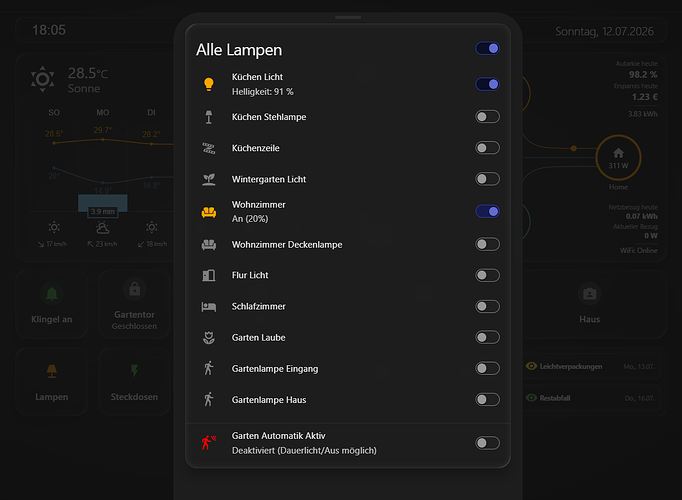The height and width of the screenshot is (500, 682).
Task: Click the Sonntag, 12.07.2026 date
Action: (604, 31)
